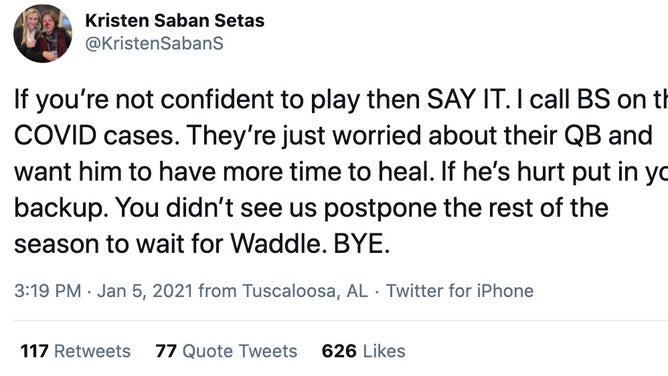Click the tweet line mentioning COVID cases
The height and width of the screenshot is (376, 668).
(333, 136)
